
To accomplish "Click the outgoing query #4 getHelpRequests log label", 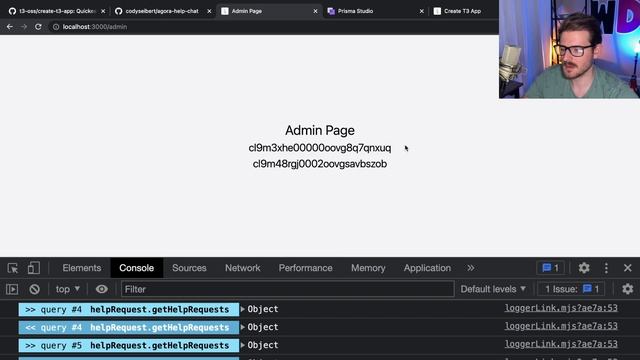I will [x=129, y=309].
